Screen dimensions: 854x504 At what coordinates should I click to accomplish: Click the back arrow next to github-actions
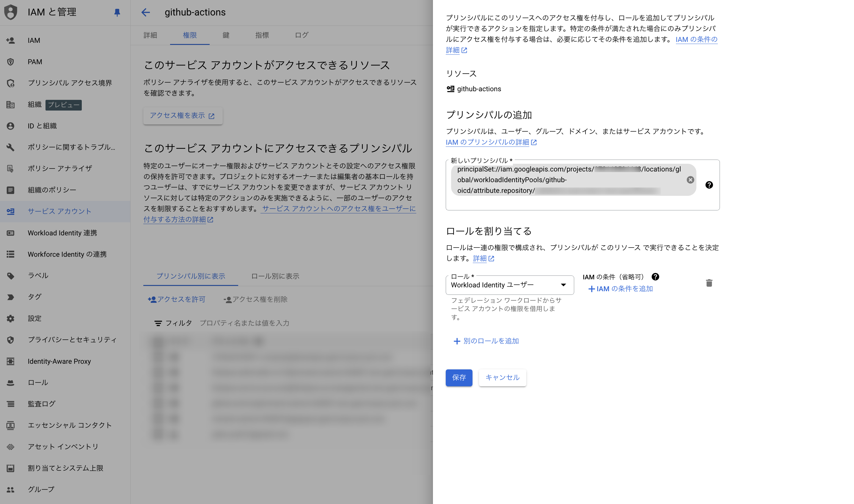coord(145,12)
